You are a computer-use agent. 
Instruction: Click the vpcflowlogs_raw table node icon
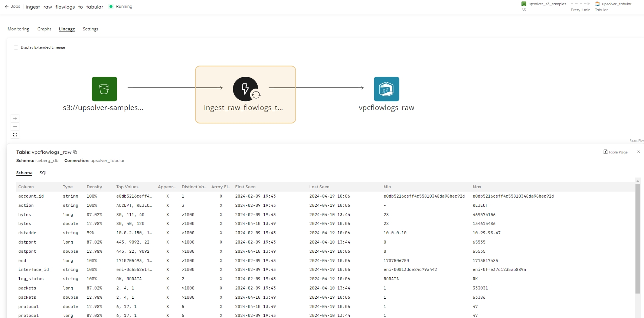tap(386, 89)
